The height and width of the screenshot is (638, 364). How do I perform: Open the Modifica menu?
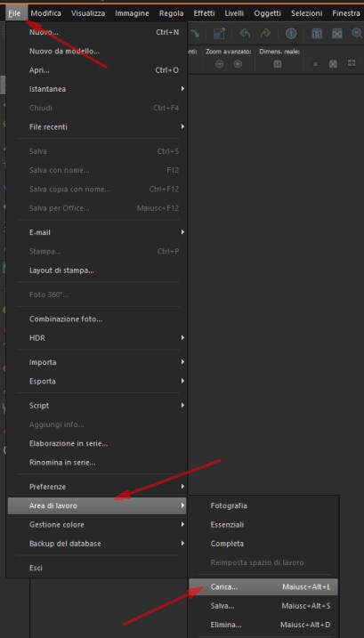[46, 13]
